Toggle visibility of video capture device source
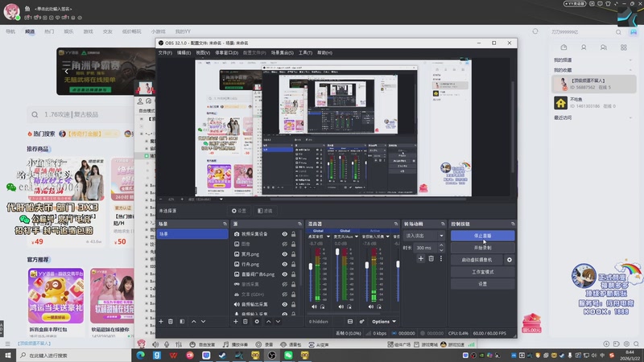 tap(285, 234)
